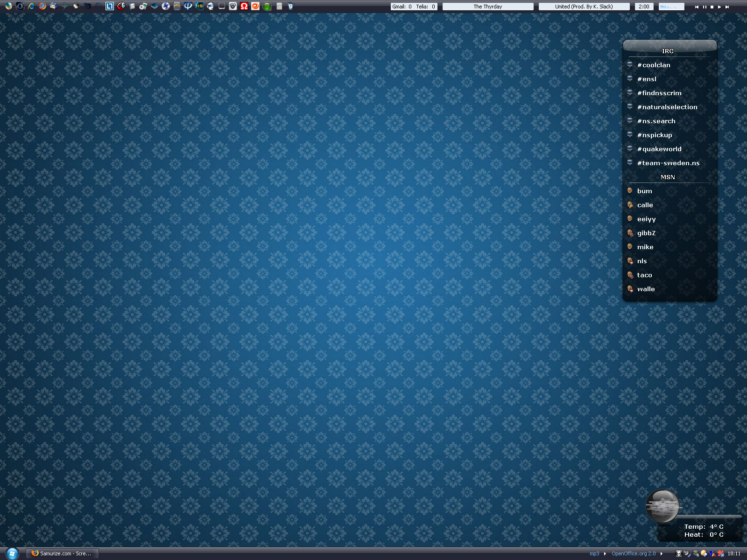The width and height of the screenshot is (747, 560).
Task: Click the white skull-face icon in top bar
Action: tap(233, 6)
